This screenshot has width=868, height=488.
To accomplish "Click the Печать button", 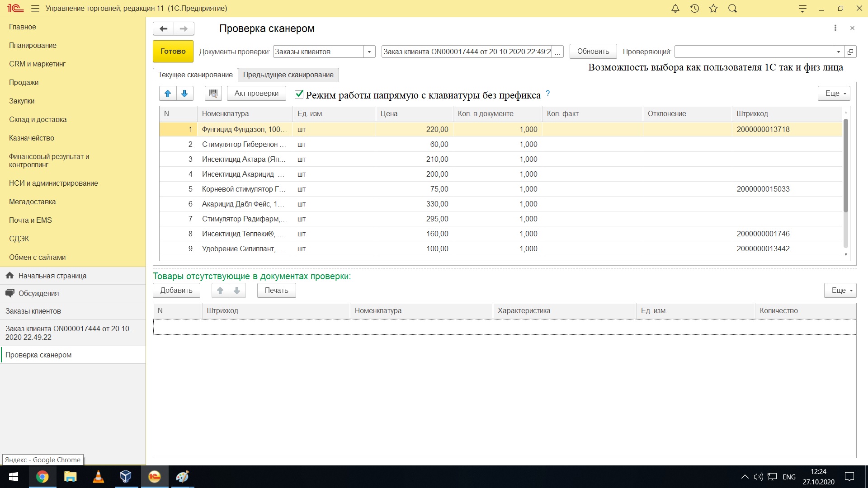I will pos(277,291).
